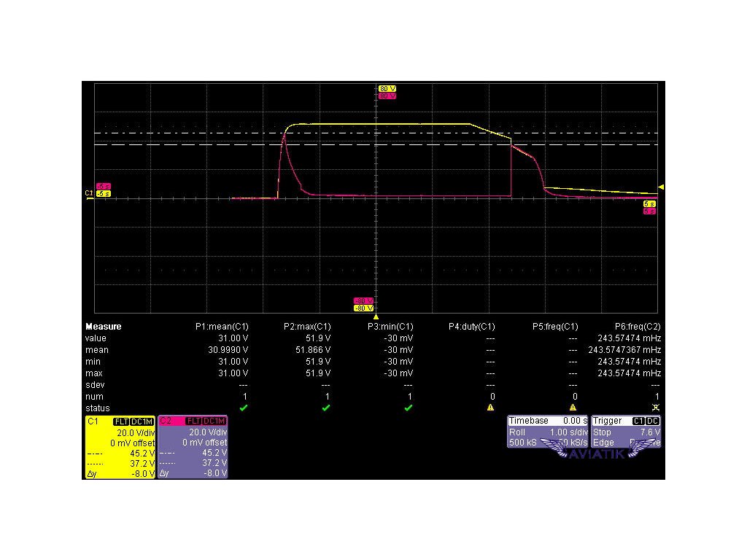Click the DC1M badge in the C1 box

coord(142,421)
